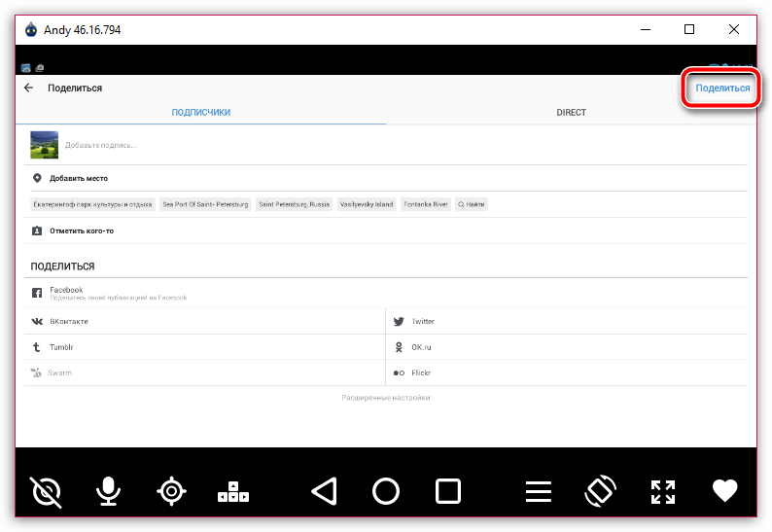
Task: Click the heart icon in Andy toolbar
Action: tap(724, 490)
